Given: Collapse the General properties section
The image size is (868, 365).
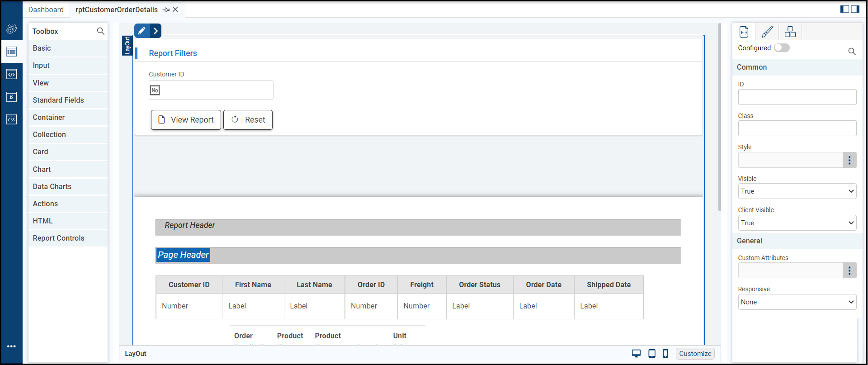Looking at the screenshot, I should coord(797,241).
